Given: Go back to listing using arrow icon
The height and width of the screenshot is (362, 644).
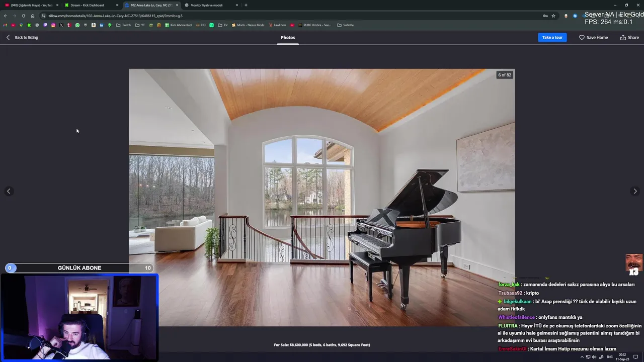Looking at the screenshot, I should click(8, 37).
